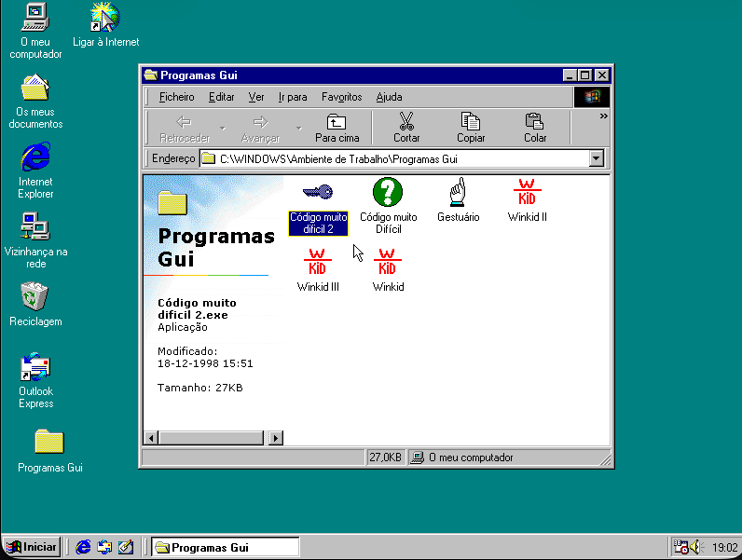Click the Copiar toolbar button

(471, 127)
